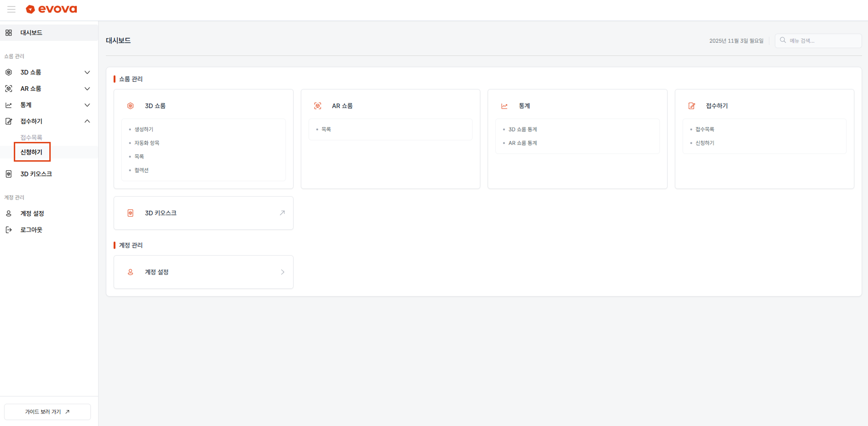Click the 3D 쇼룸 card icon
Viewport: 868px width, 426px height.
pyautogui.click(x=130, y=106)
